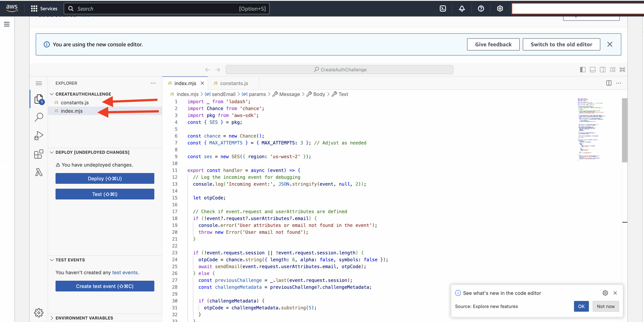Follow the test events link

(125, 273)
